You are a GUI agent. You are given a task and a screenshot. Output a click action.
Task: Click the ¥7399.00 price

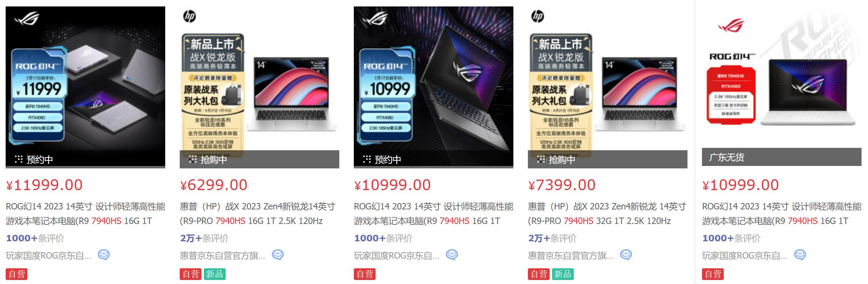pos(562,185)
